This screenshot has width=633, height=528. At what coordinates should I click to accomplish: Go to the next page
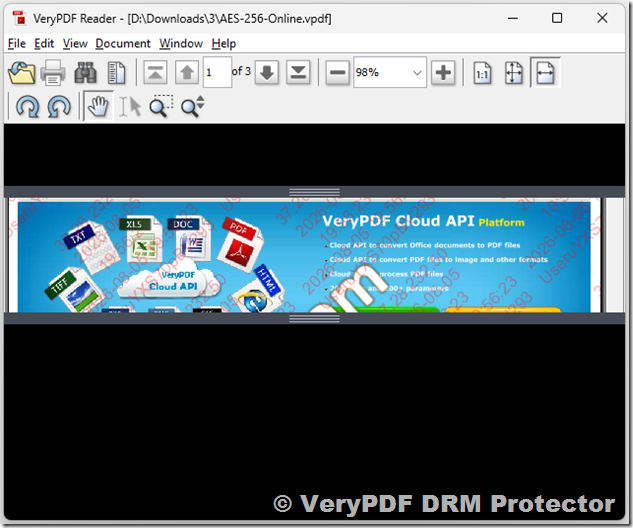pyautogui.click(x=266, y=72)
